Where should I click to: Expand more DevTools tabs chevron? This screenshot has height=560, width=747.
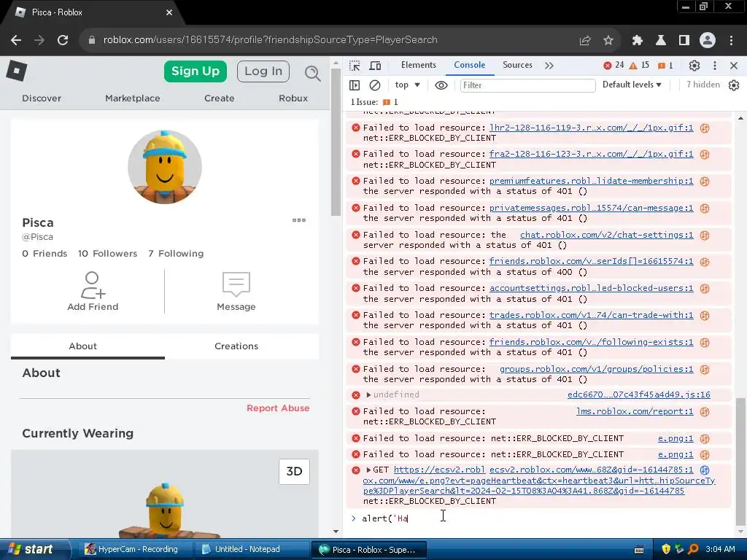549,66
